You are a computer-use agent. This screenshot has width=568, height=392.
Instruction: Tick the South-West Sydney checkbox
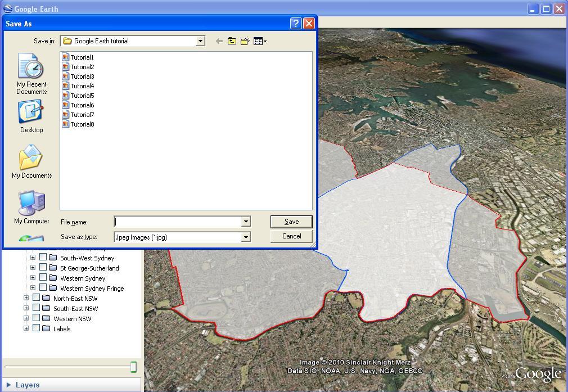tap(43, 257)
